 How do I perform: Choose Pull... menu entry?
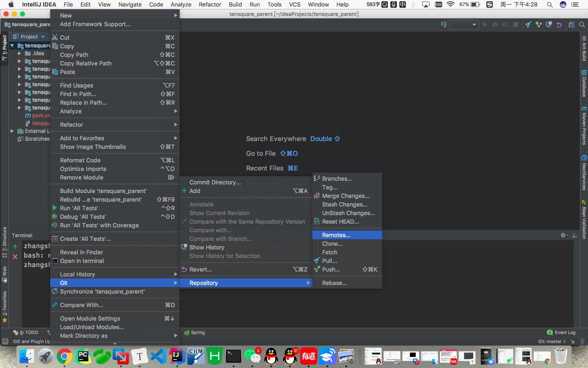[347, 261]
